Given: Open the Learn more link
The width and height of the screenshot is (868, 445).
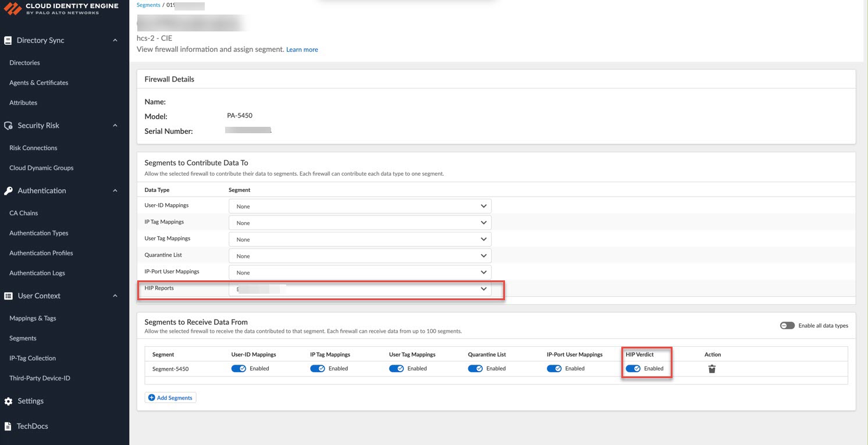Looking at the screenshot, I should pos(302,50).
